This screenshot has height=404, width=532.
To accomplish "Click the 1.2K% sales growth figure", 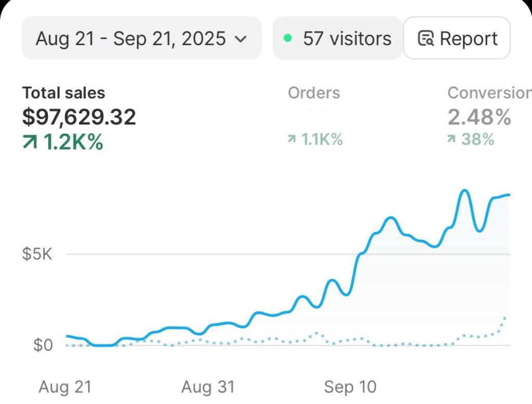I will click(73, 142).
